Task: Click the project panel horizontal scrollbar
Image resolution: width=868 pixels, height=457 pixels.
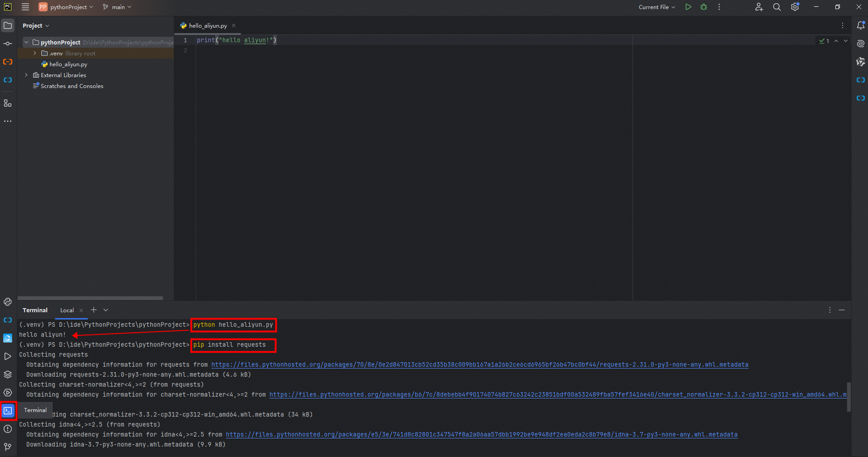Action: click(x=90, y=298)
